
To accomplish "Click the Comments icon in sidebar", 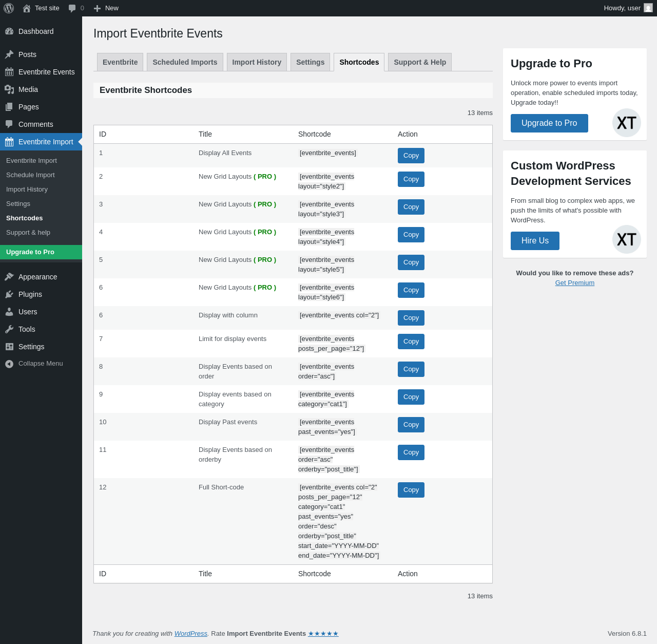I will (x=9, y=124).
